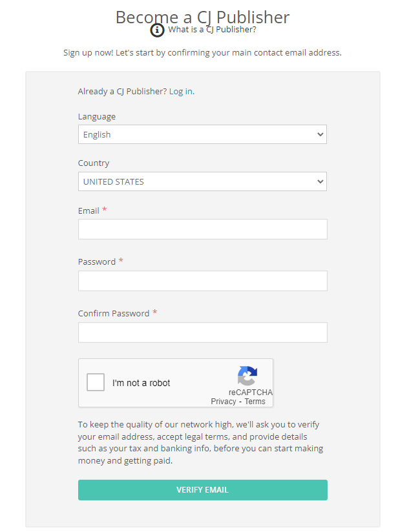This screenshot has height=532, width=409.
Task: Click the Confirm Password field label
Action: [114, 314]
